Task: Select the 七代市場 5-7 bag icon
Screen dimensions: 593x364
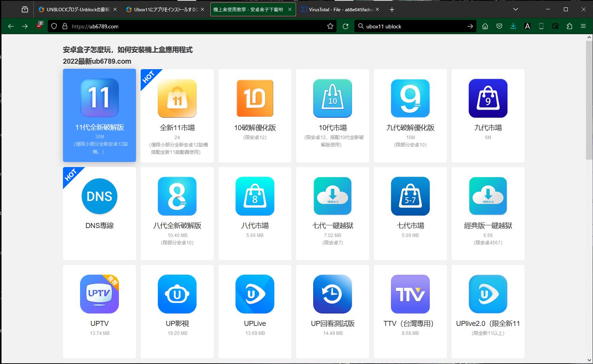Action: (410, 196)
